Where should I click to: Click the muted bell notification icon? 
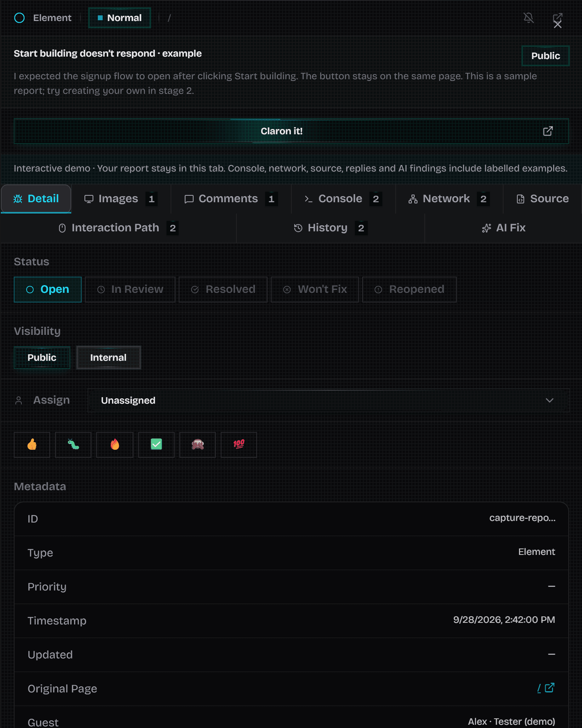click(529, 18)
